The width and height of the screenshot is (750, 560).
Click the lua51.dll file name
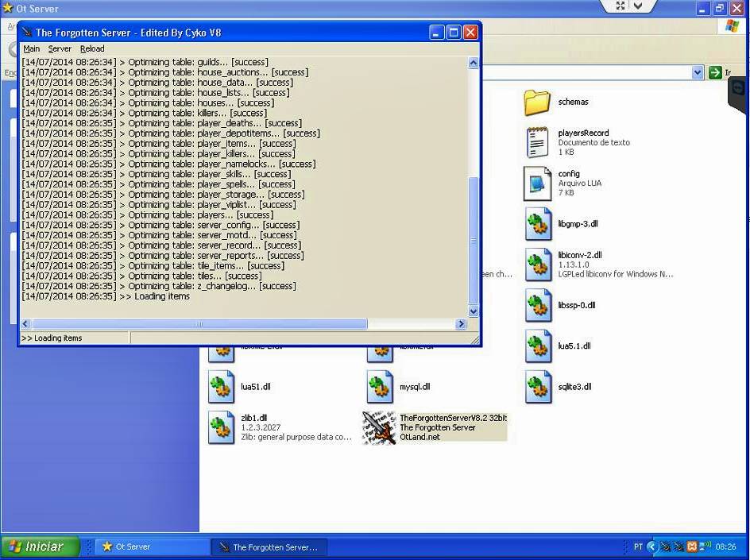pos(255,386)
